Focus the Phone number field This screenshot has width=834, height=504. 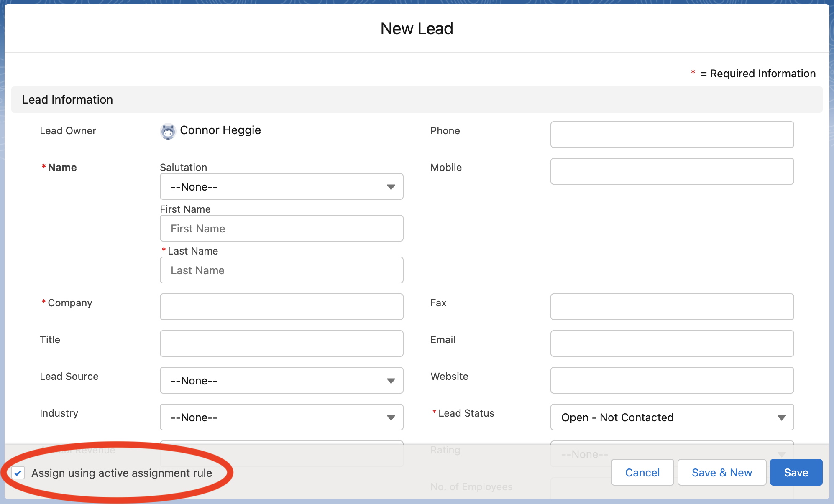[672, 135]
